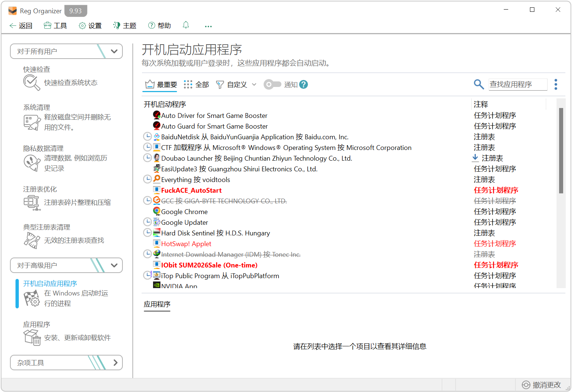This screenshot has width=572, height=392.
Task: Click the 隐私数据清理 icon
Action: tap(32, 163)
